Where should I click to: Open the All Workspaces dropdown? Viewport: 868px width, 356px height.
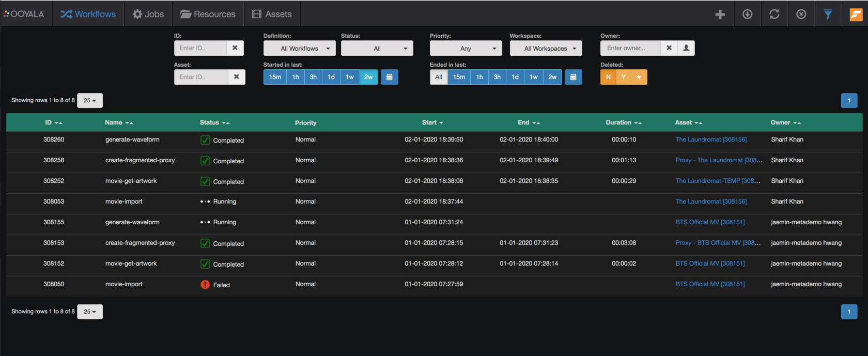click(546, 49)
